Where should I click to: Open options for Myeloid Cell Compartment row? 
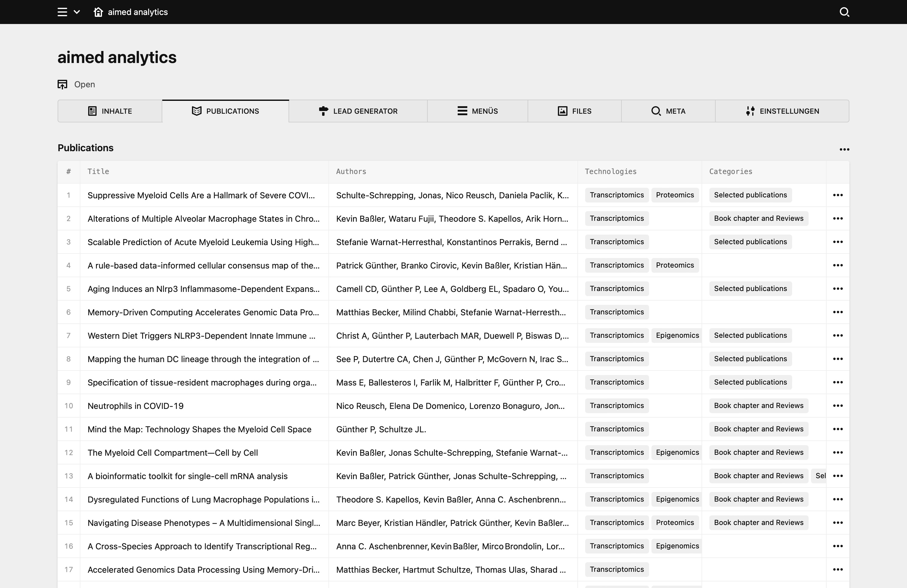click(x=838, y=452)
